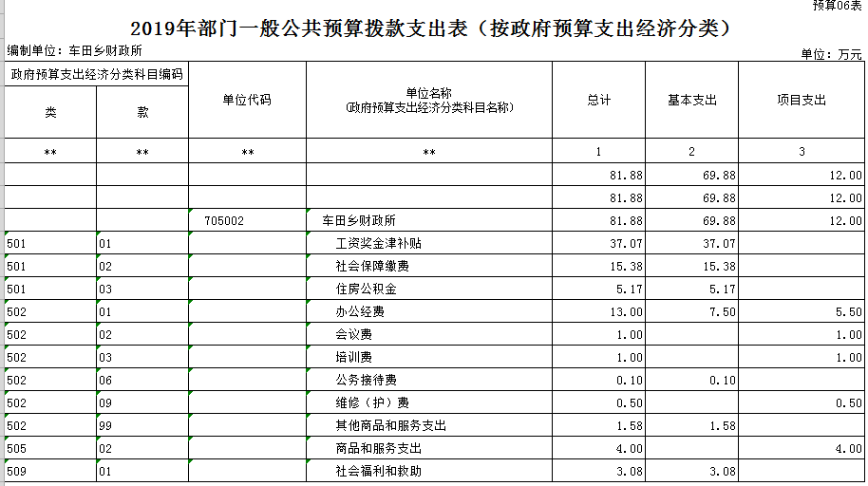This screenshot has height=486, width=868.
Task: Click the 政府预算支出经济分类科目编码 header
Action: point(95,73)
